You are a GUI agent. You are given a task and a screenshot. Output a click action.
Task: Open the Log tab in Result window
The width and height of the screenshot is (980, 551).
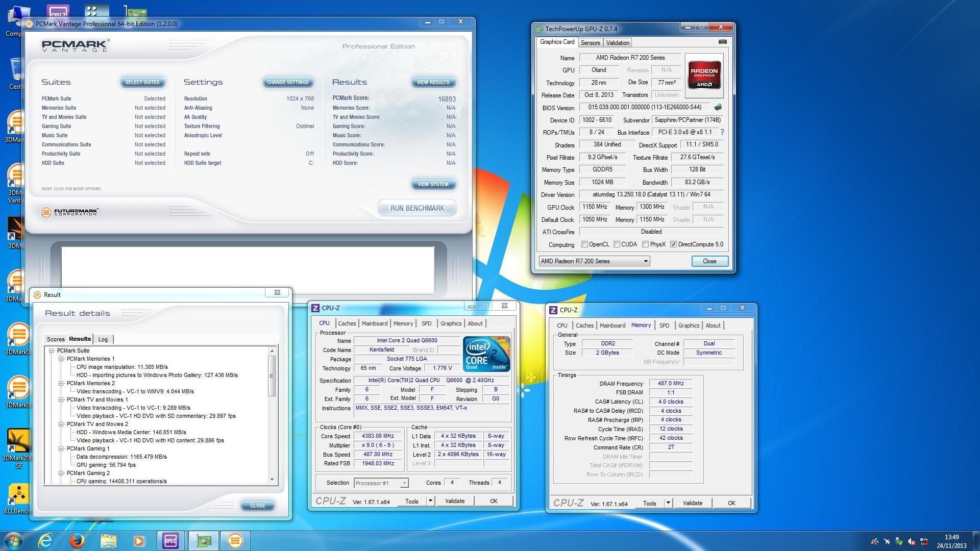(x=103, y=339)
